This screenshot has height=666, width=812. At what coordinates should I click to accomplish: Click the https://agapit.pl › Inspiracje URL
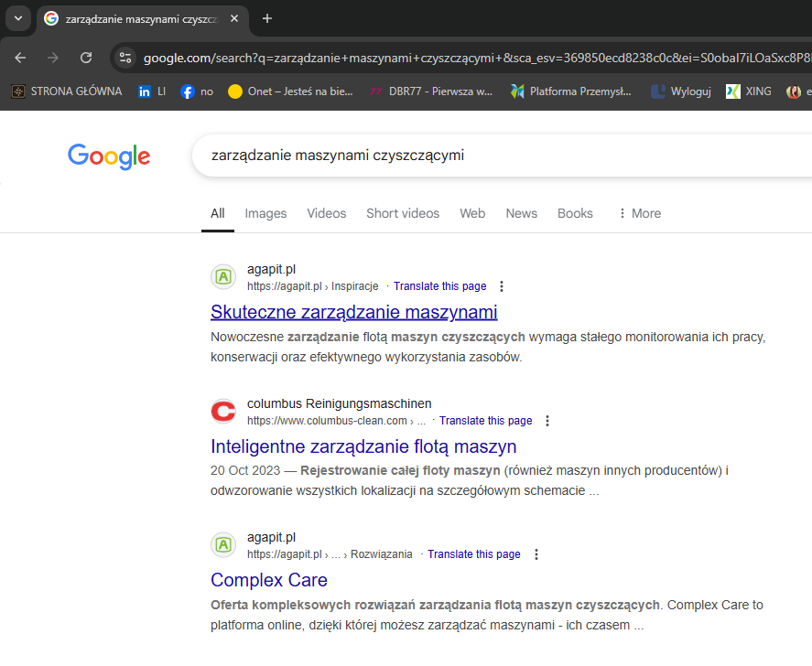tap(313, 286)
